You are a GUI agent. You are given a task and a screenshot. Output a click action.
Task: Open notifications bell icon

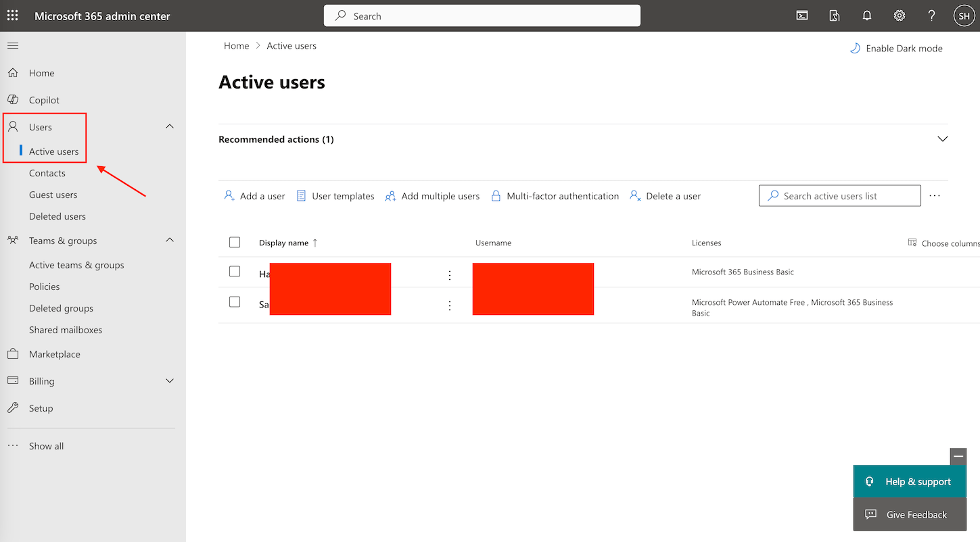click(867, 16)
